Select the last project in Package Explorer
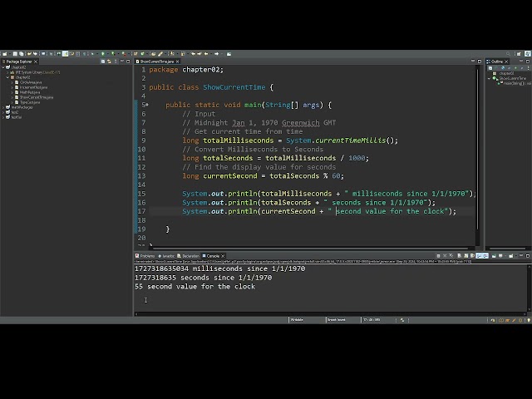The height and width of the screenshot is (399, 532). (x=17, y=117)
